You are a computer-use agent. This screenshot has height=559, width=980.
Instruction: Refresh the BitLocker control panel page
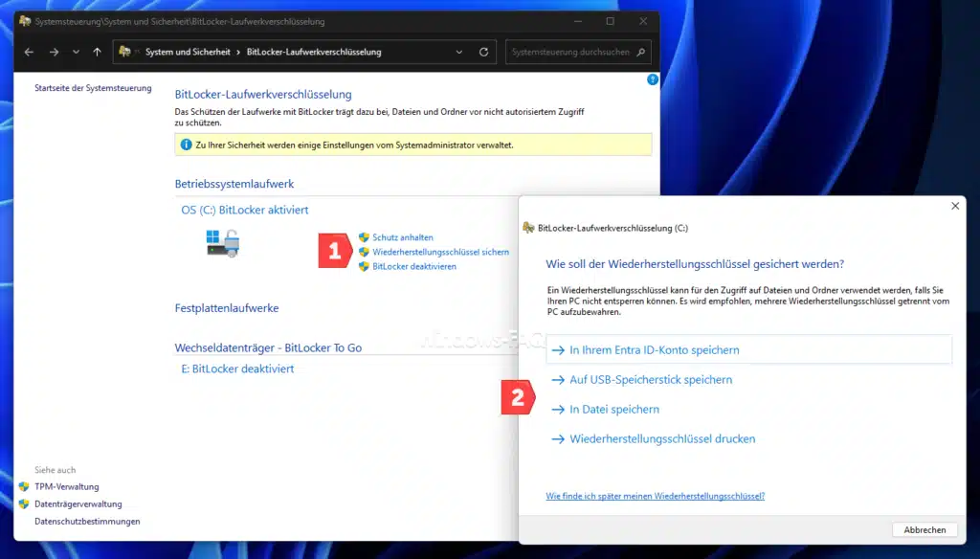(483, 52)
